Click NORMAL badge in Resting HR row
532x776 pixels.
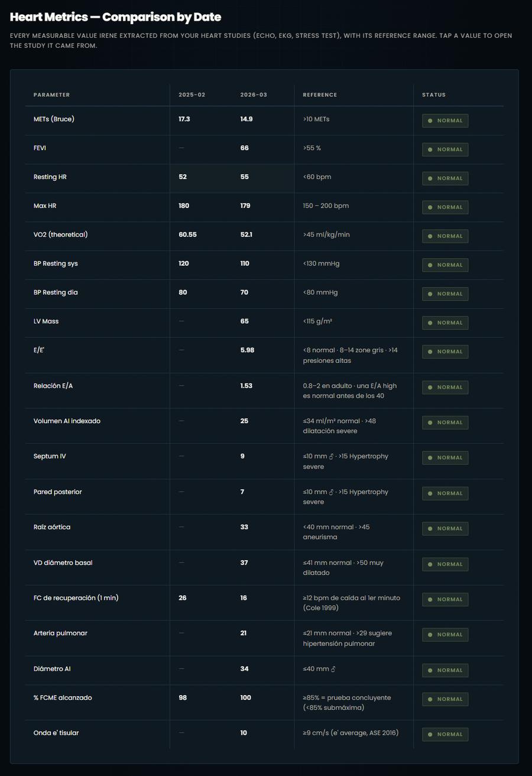445,178
